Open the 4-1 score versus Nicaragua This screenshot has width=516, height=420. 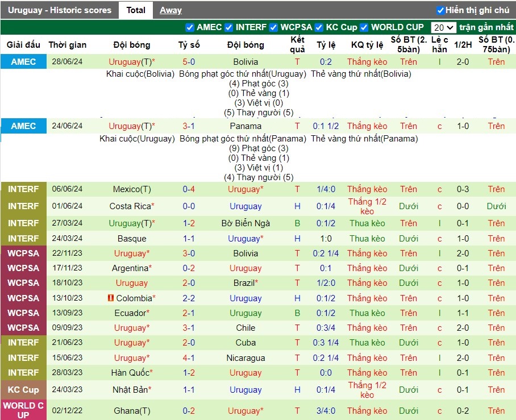pyautogui.click(x=189, y=358)
